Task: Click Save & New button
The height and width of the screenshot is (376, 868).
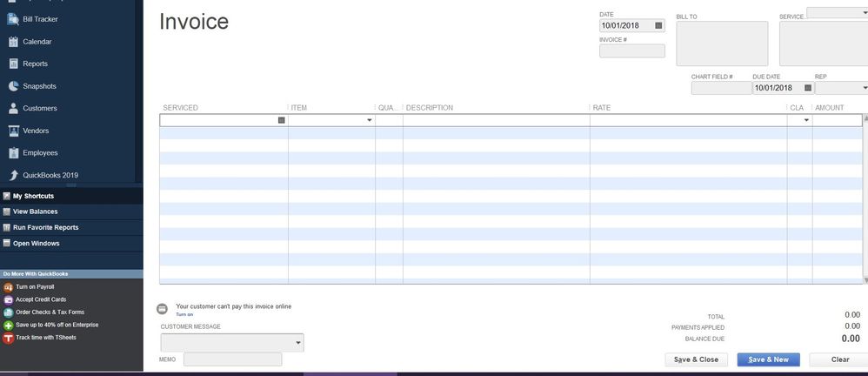Action: point(768,359)
